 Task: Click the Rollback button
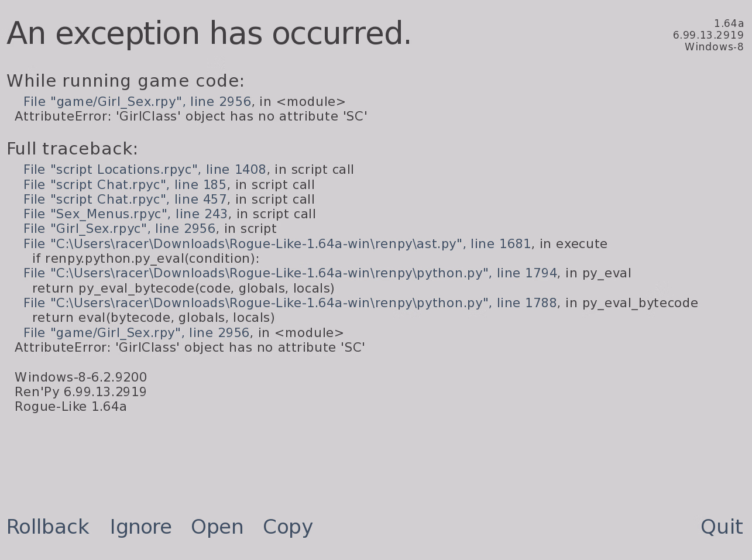[48, 527]
